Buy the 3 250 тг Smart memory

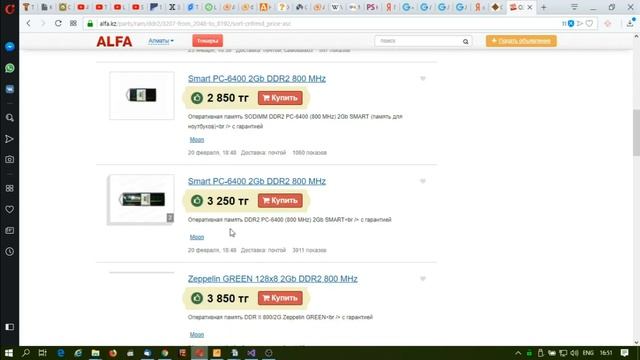point(280,200)
